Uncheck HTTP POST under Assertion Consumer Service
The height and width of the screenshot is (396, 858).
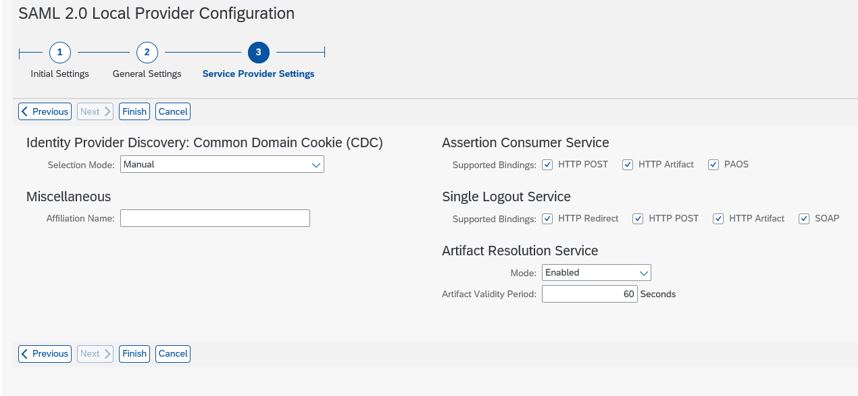tap(548, 165)
